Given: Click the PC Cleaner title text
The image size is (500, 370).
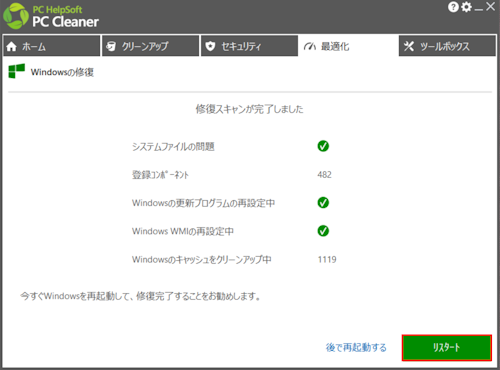Looking at the screenshot, I should tap(65, 22).
